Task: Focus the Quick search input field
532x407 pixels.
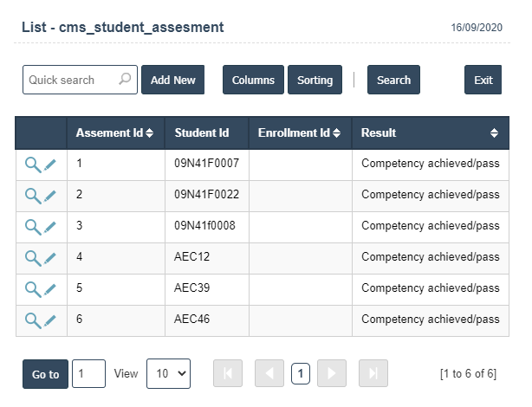Action: [x=69, y=81]
